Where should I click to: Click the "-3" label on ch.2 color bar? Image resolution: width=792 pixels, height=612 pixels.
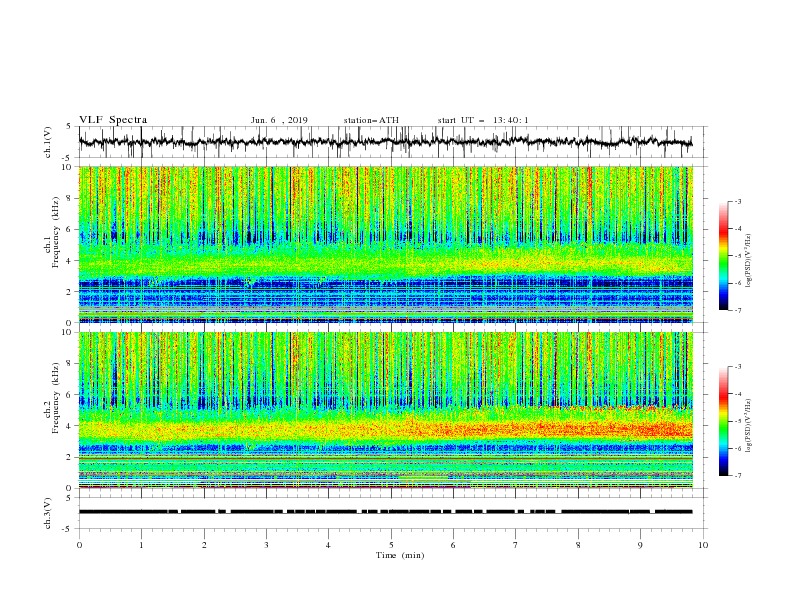click(x=738, y=367)
